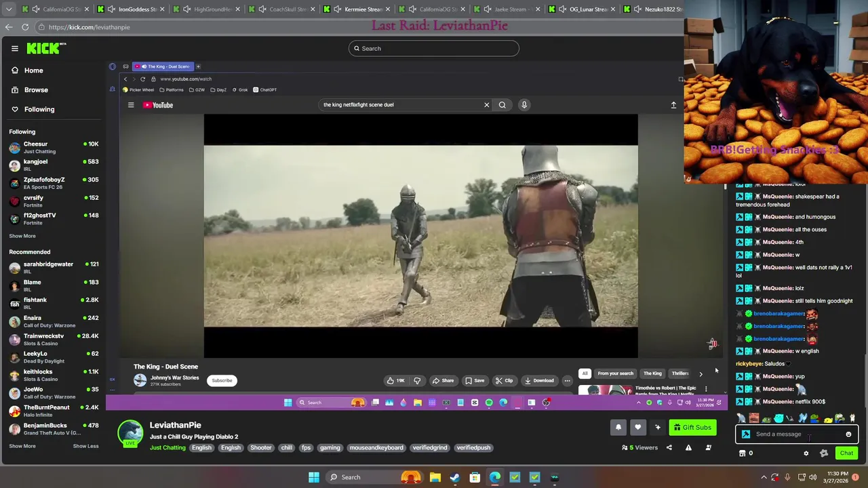Image resolution: width=868 pixels, height=488 pixels.
Task: Share the LeviathanPie stream
Action: coord(669,447)
